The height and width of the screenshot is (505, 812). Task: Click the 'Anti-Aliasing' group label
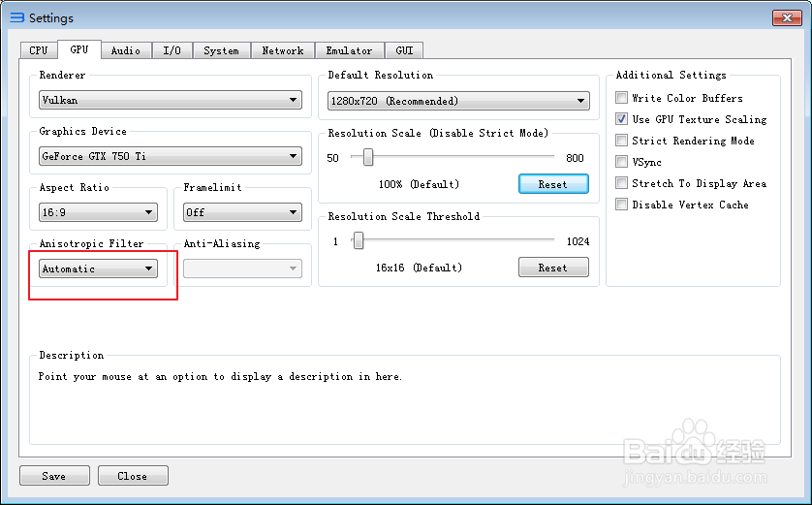click(x=222, y=243)
